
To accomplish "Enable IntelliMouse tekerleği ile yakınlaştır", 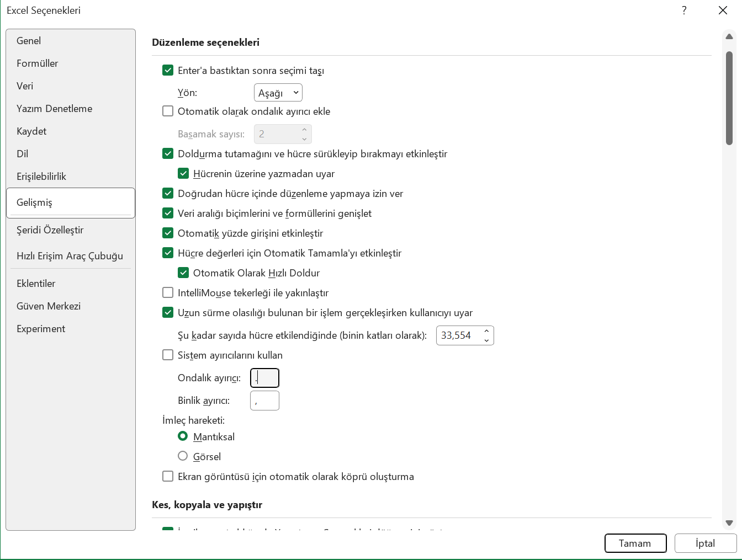I will click(x=168, y=292).
